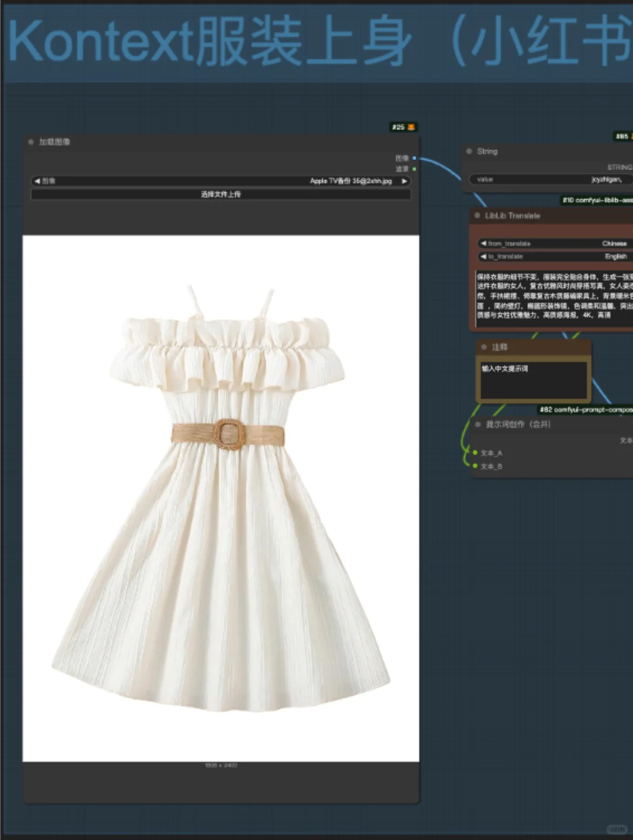Screen dimensions: 633x840
Task: Click the 选择文件上传 upload button
Action: (220, 194)
